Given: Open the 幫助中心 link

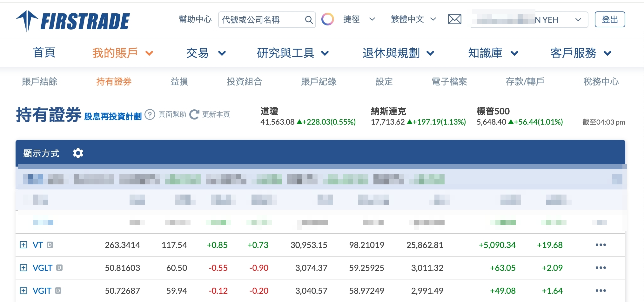Looking at the screenshot, I should pyautogui.click(x=195, y=19).
